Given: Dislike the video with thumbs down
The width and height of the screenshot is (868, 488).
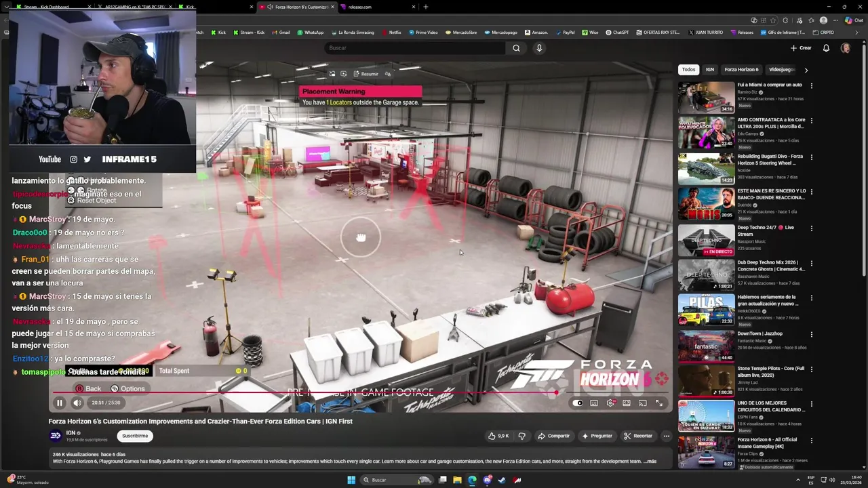Looking at the screenshot, I should [521, 436].
